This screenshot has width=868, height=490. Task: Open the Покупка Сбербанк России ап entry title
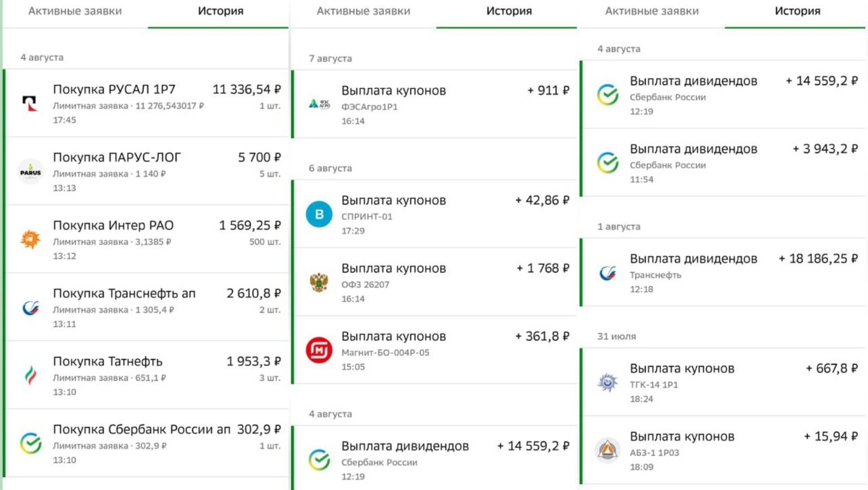pyautogui.click(x=142, y=430)
